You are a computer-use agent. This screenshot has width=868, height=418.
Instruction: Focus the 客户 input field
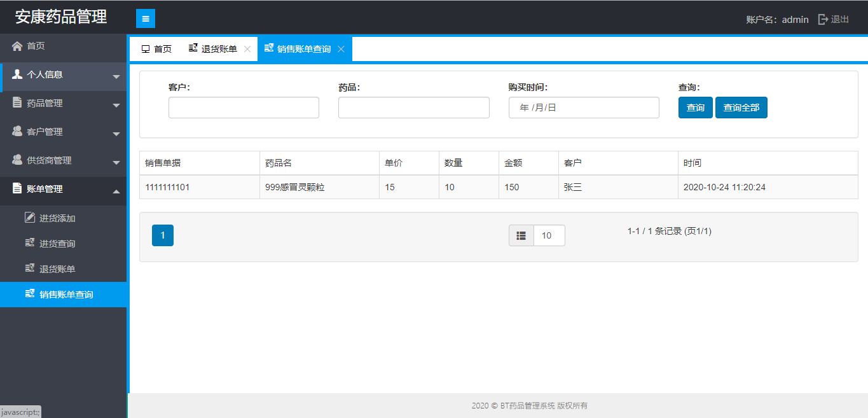pos(244,108)
